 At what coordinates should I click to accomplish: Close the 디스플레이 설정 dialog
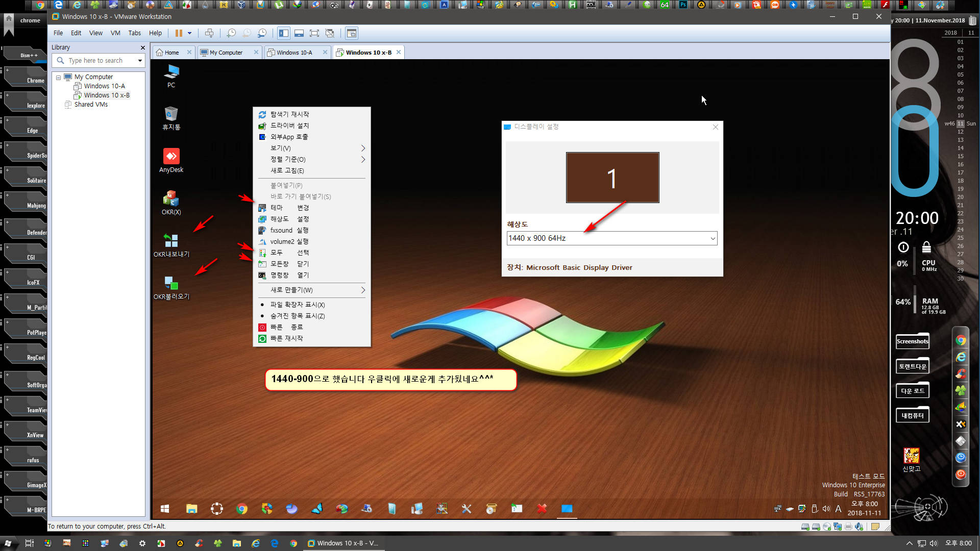[x=715, y=127]
